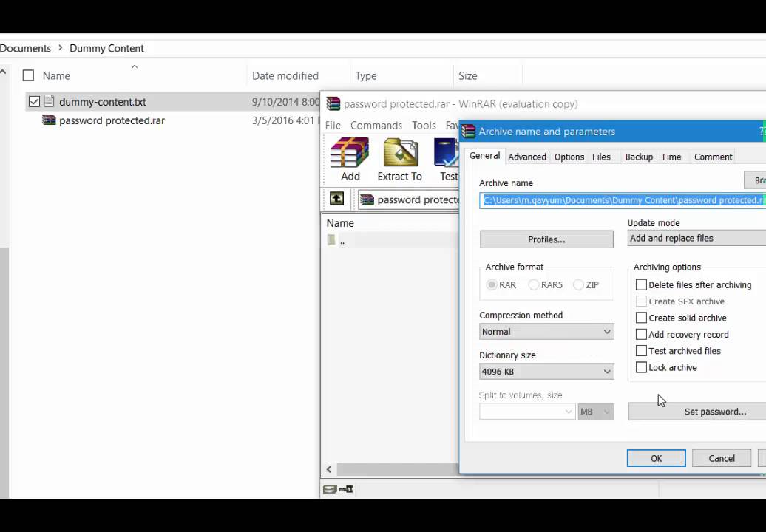Open the Update mode dropdown
766x532 pixels.
click(696, 238)
